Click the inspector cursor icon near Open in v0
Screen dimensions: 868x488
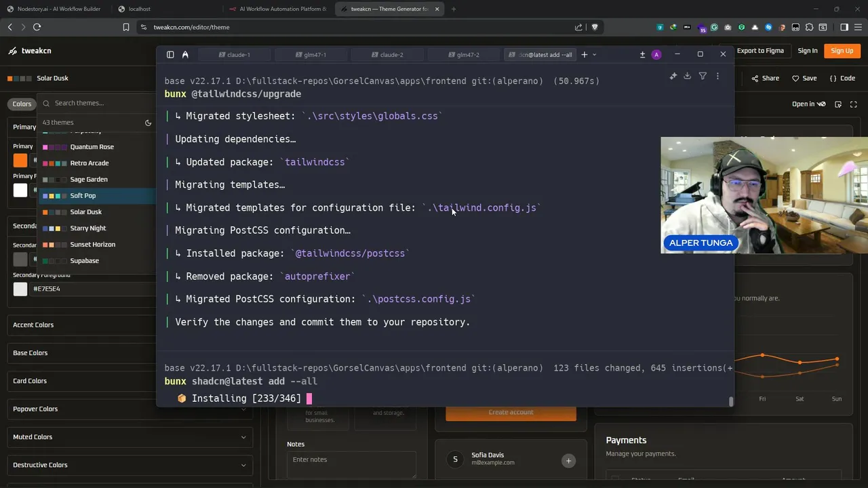838,104
